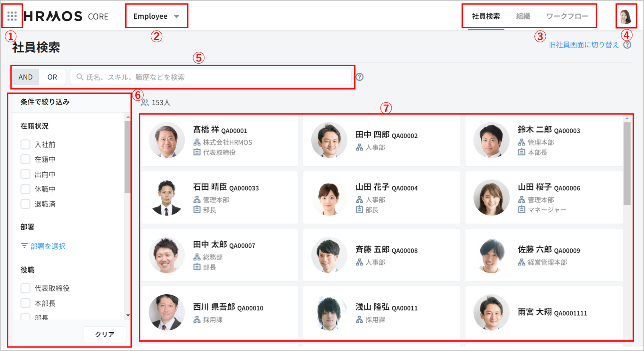644x351 pixels.
Task: Open the Employee dropdown menu
Action: [x=156, y=16]
